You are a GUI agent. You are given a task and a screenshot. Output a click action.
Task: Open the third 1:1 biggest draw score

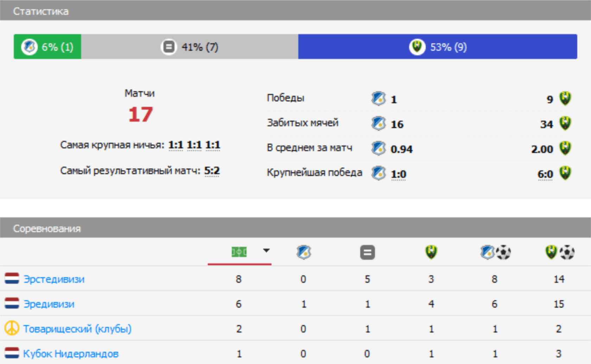(212, 145)
